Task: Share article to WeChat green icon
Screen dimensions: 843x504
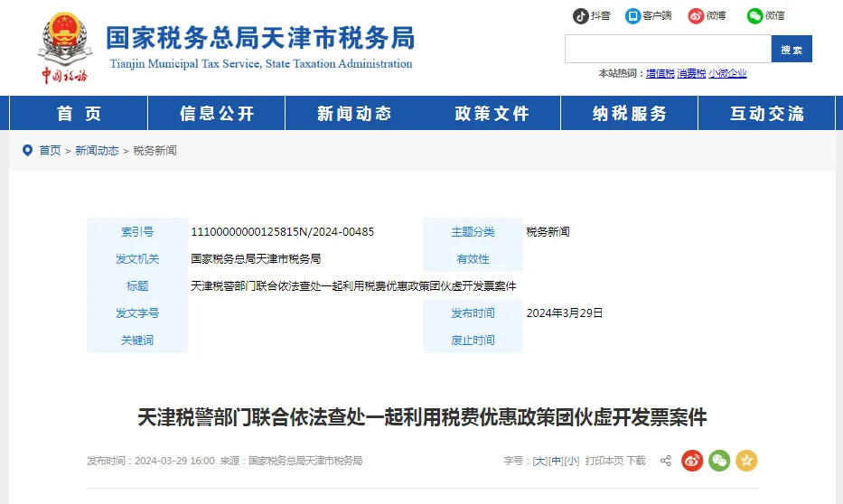Action: (719, 461)
